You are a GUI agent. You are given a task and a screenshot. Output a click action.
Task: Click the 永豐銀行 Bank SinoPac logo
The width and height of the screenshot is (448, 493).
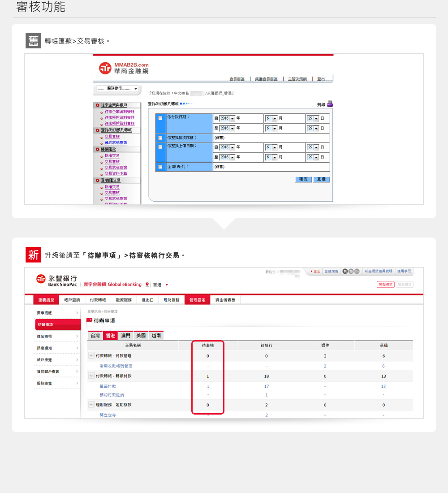coord(56,281)
